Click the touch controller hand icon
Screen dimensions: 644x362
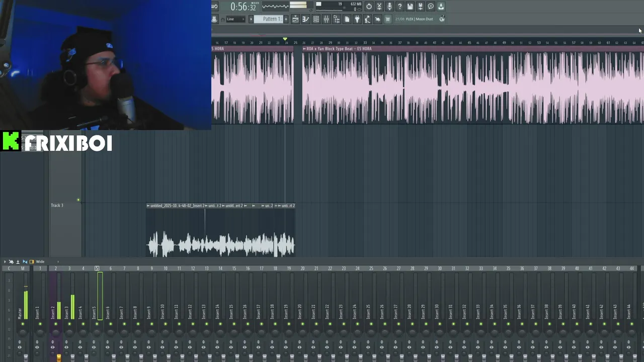[x=377, y=19]
